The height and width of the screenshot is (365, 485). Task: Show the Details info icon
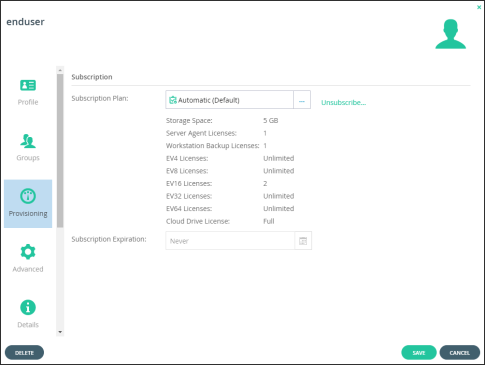pos(28,307)
